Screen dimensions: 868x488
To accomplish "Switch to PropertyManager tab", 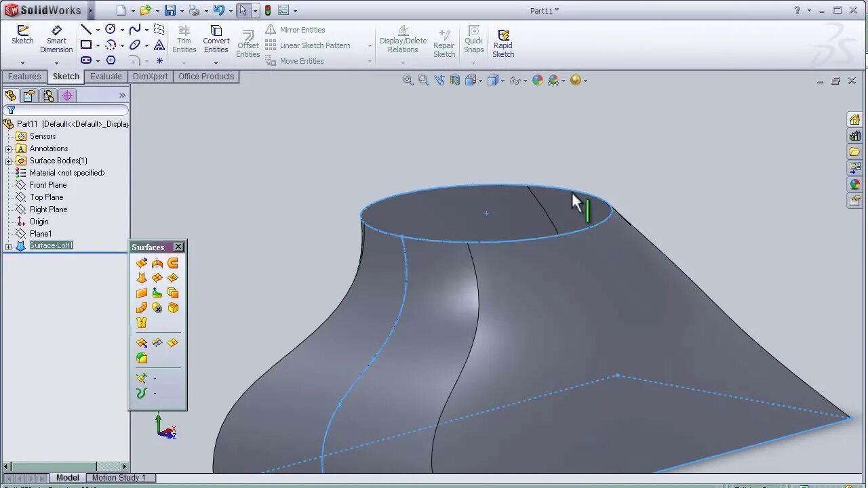I will [x=29, y=96].
